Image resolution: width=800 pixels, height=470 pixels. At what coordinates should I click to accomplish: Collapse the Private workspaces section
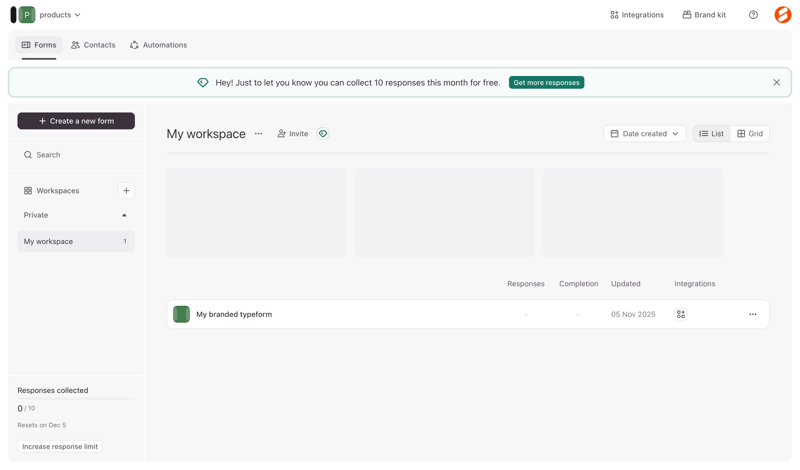pos(124,215)
